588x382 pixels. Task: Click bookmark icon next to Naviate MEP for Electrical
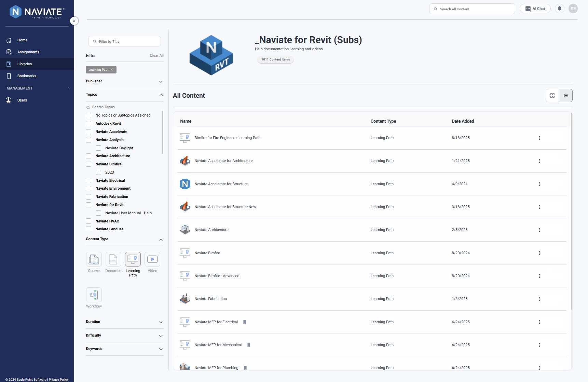tap(245, 322)
